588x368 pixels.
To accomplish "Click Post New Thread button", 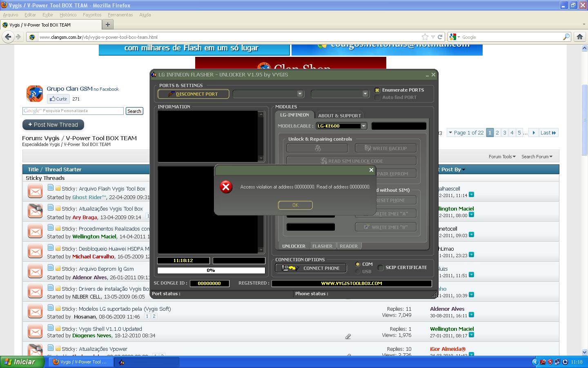I will pos(53,125).
